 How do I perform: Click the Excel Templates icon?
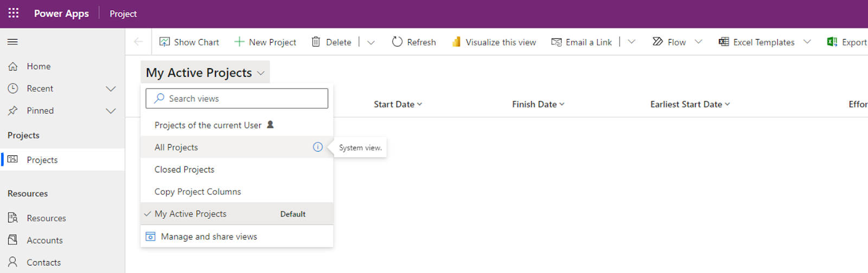724,42
